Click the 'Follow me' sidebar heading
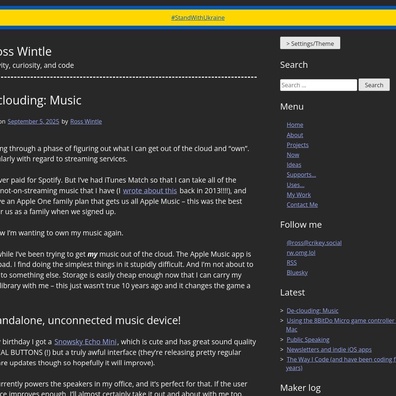This screenshot has height=396, width=396. tap(301, 225)
